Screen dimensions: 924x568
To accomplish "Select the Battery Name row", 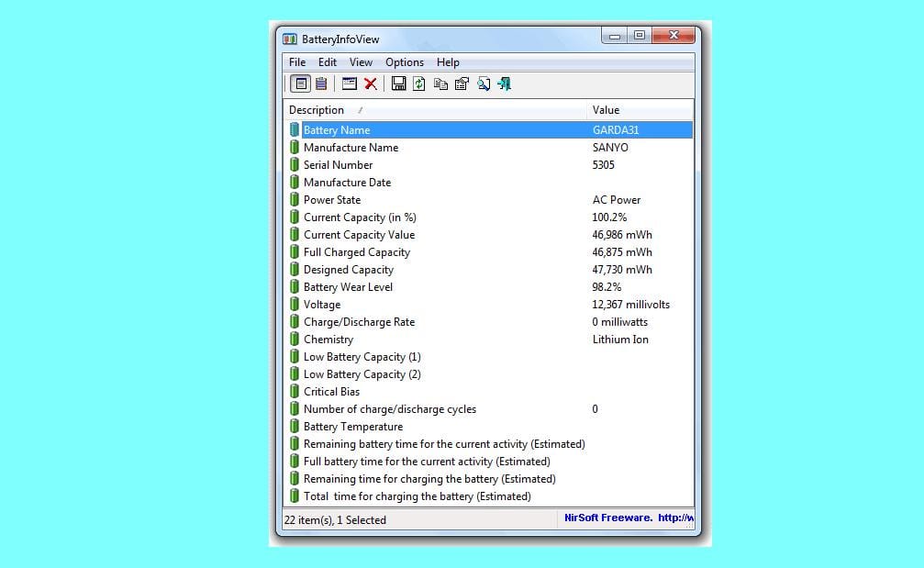I will pyautogui.click(x=488, y=129).
